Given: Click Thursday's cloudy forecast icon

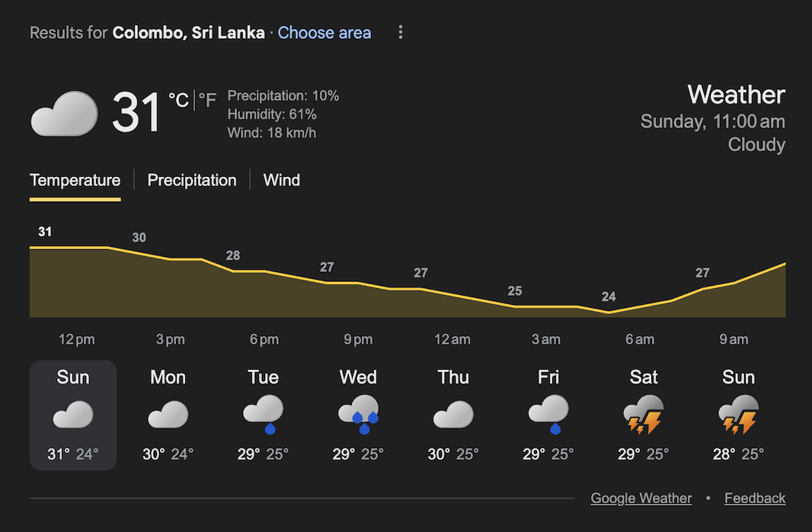Looking at the screenshot, I should point(452,414).
